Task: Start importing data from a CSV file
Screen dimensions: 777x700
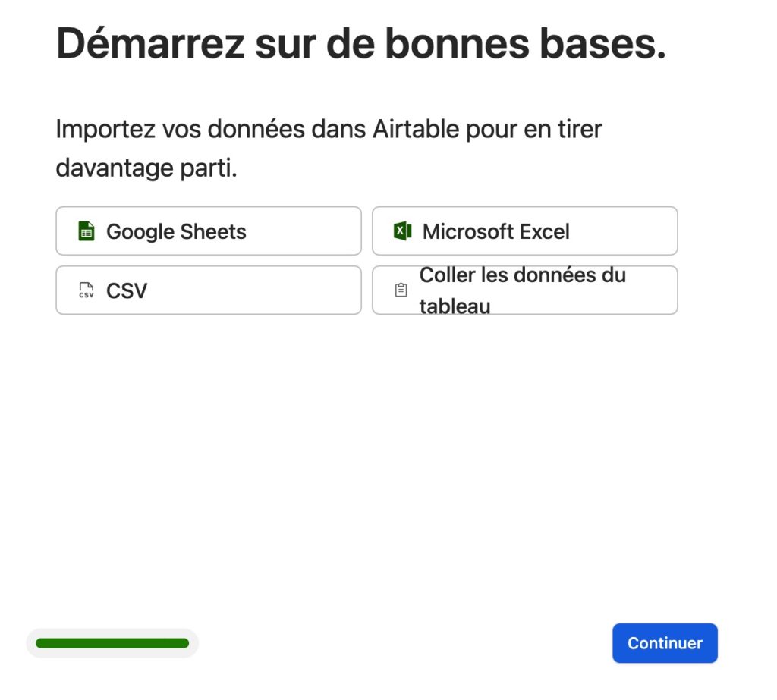Action: tap(208, 290)
